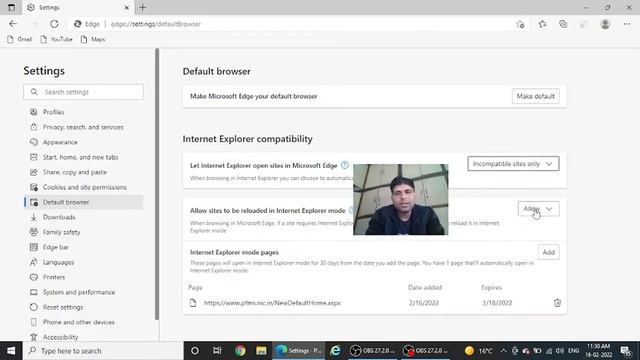
Task: Switch to first OBS 27.2.0 taskbar window
Action: coord(372,351)
